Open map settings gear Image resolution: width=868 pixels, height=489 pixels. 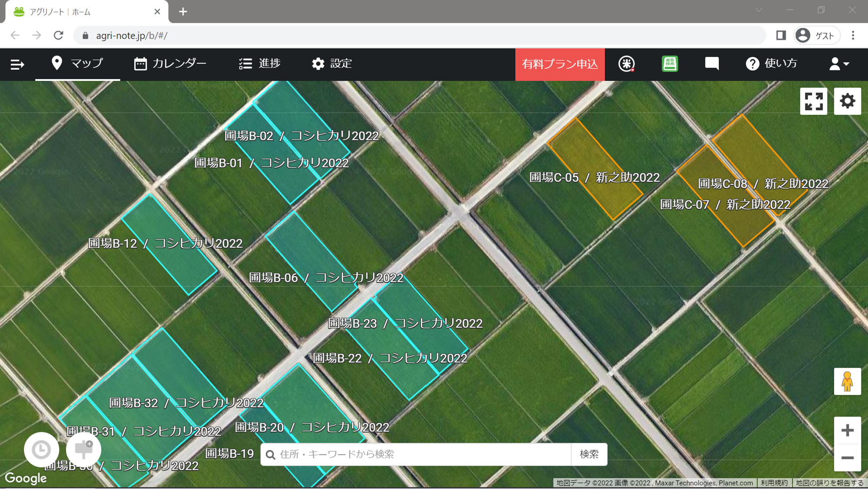pyautogui.click(x=847, y=101)
